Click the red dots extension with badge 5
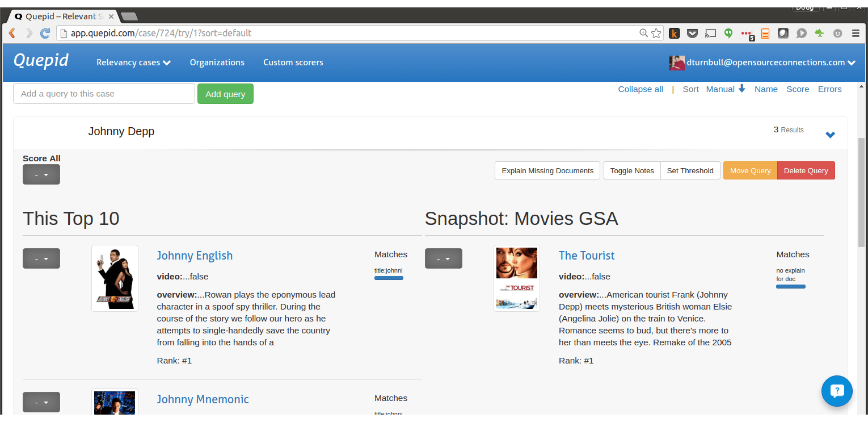 [x=748, y=35]
